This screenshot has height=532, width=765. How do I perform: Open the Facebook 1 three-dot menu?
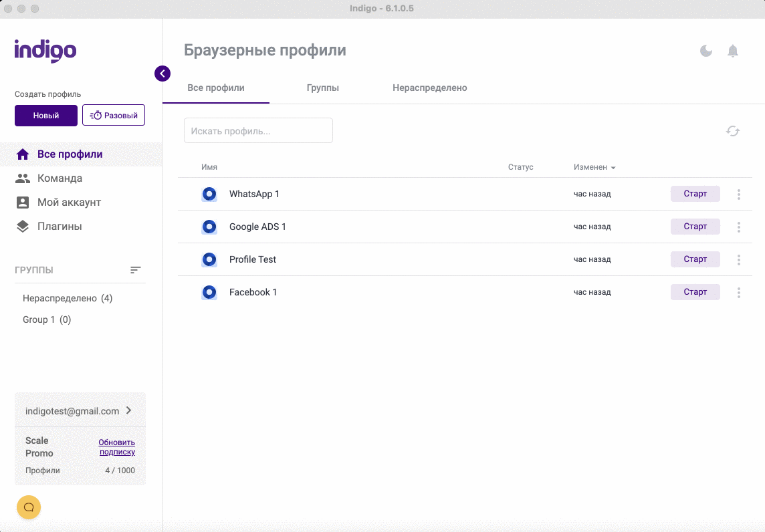coord(739,293)
